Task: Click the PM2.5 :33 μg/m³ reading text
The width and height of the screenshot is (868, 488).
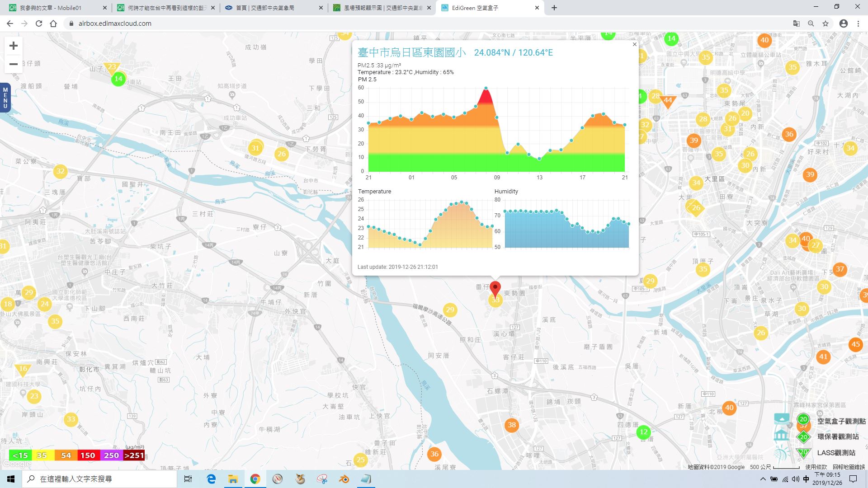Action: point(379,66)
